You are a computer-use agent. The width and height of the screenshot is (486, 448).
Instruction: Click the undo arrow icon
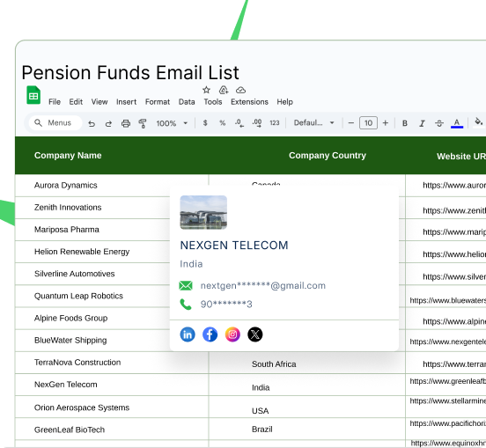[92, 124]
